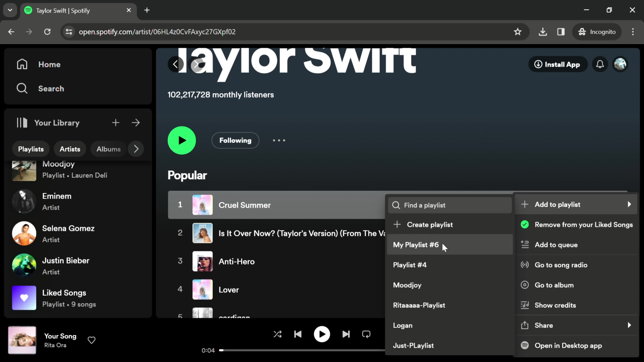Filter library by Albums

(x=109, y=149)
